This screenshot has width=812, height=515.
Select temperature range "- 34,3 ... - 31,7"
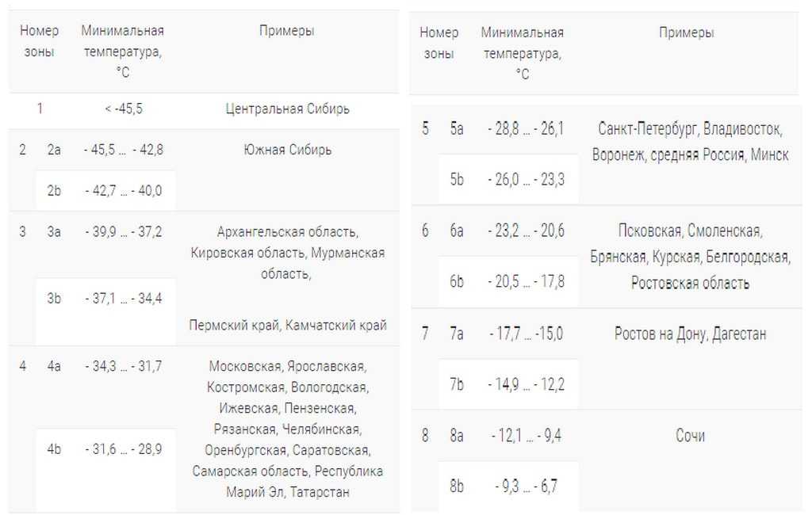(x=123, y=366)
